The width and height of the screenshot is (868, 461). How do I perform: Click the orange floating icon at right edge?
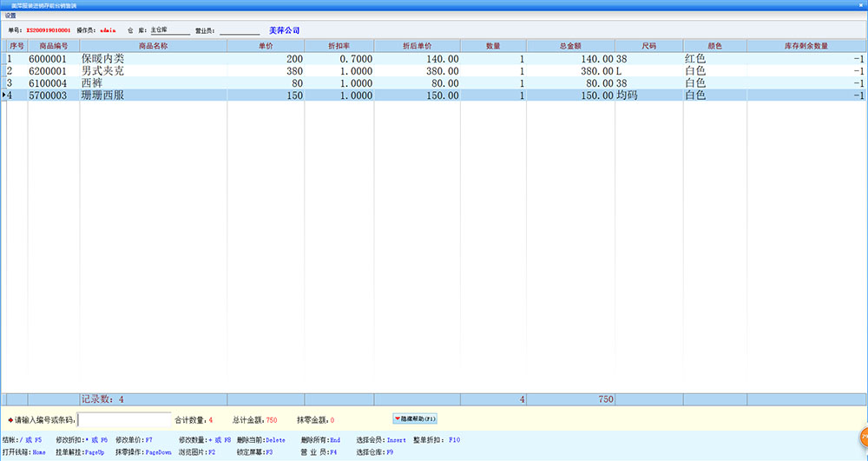(864, 437)
